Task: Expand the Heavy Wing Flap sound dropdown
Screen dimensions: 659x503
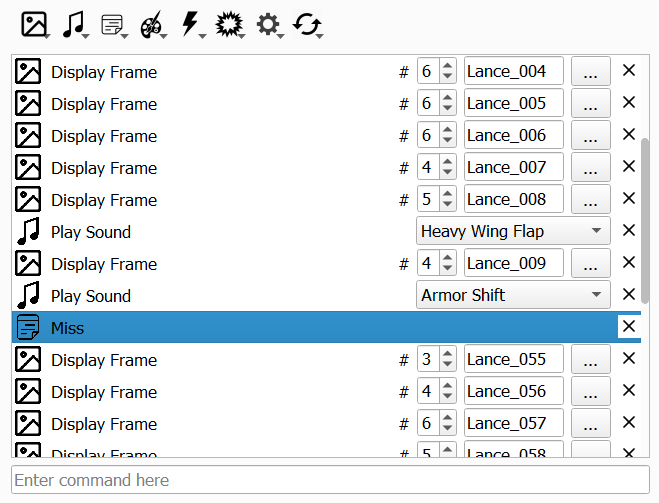Action: click(x=512, y=231)
